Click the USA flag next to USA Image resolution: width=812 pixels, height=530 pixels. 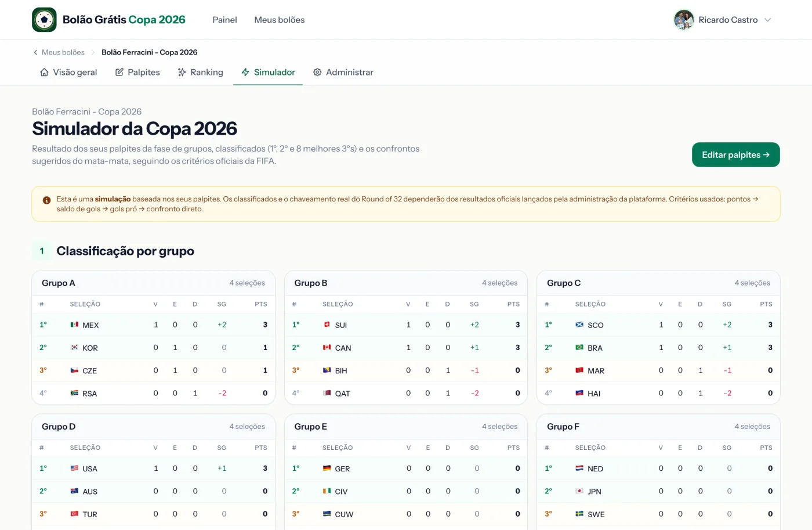74,468
